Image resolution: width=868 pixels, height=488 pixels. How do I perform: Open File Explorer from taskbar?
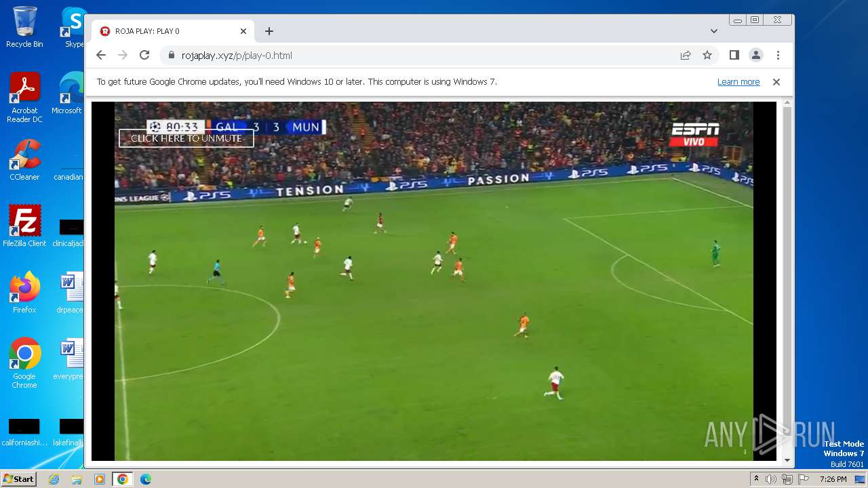click(x=77, y=479)
